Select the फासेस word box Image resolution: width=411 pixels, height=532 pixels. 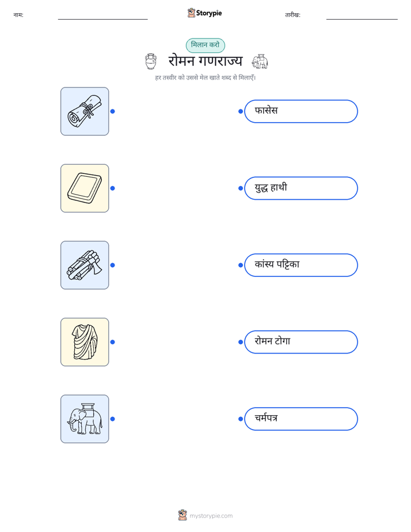[x=301, y=111]
